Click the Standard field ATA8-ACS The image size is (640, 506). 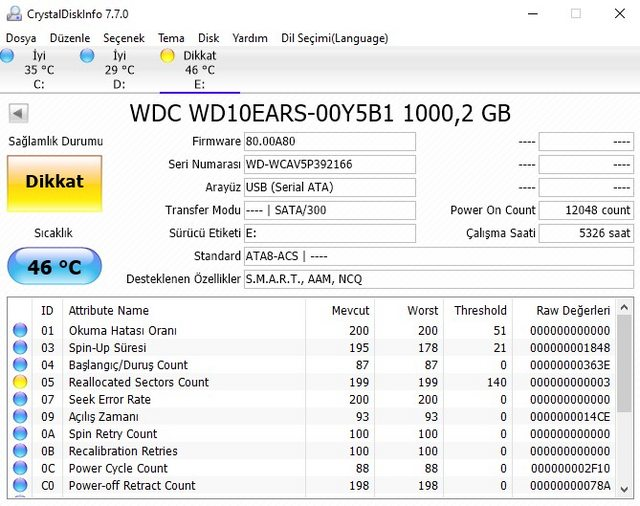point(439,256)
